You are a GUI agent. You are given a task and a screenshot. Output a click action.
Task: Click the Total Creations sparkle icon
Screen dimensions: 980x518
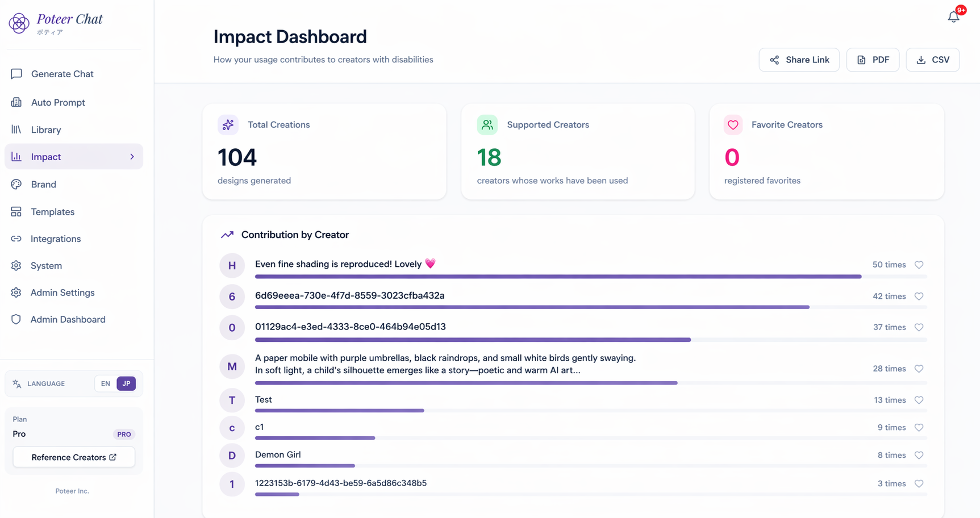228,125
